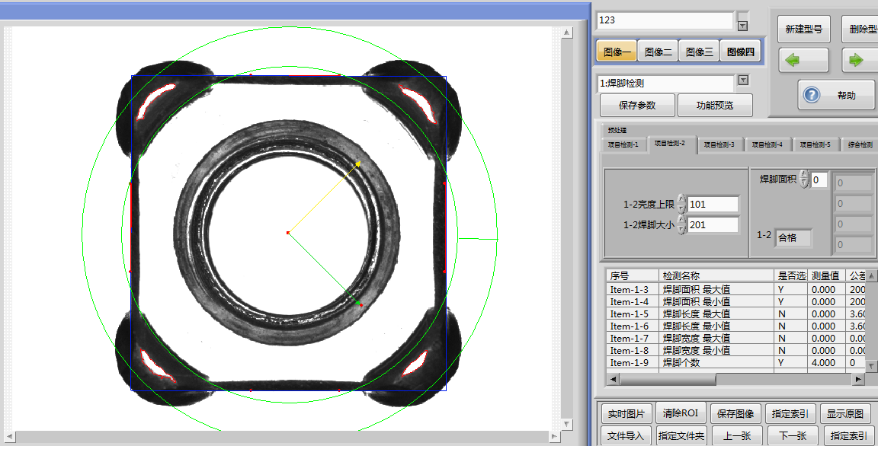Click the 1-2焊脚大小 stepper control
This screenshot has height=449, width=880.
pos(682,225)
